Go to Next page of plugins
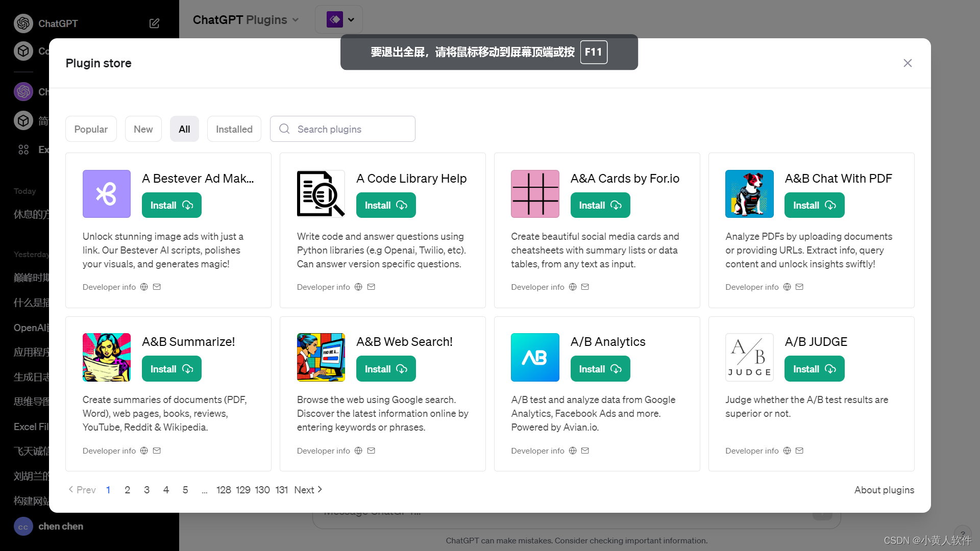 (308, 490)
